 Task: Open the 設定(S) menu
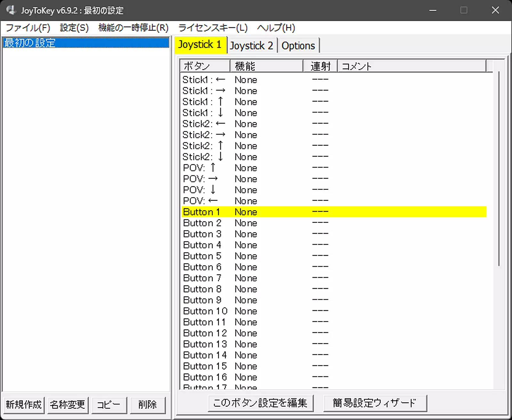74,28
